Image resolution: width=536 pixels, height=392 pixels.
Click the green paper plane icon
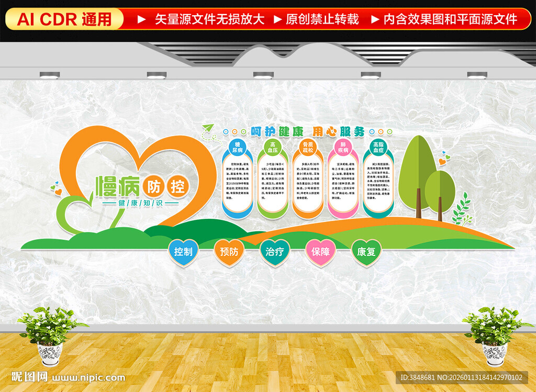coord(207,129)
